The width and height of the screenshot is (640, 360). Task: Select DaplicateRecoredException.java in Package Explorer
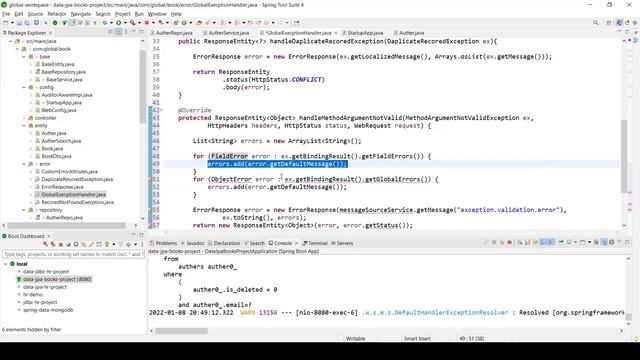click(77, 179)
